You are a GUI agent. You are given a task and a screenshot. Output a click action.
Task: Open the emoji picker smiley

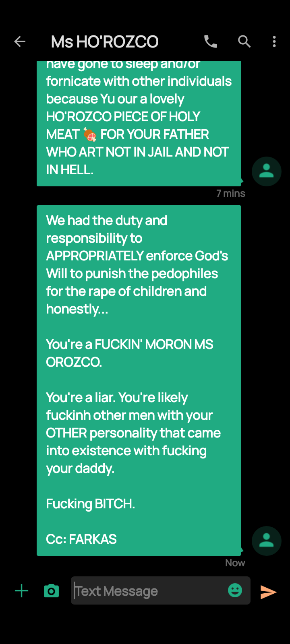235,590
